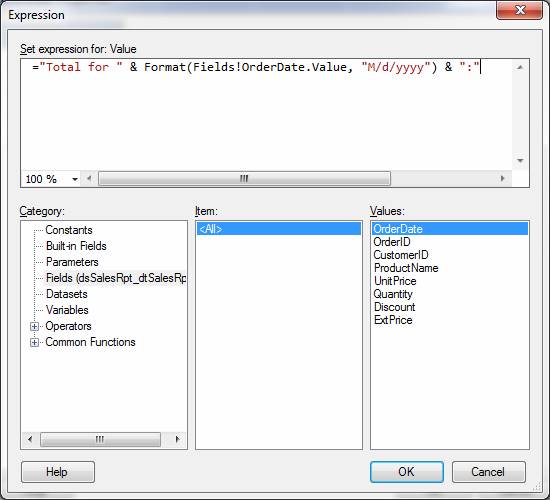This screenshot has width=550, height=500.
Task: Click the expression editor horizontal scrollbar thumb
Action: click(x=244, y=179)
